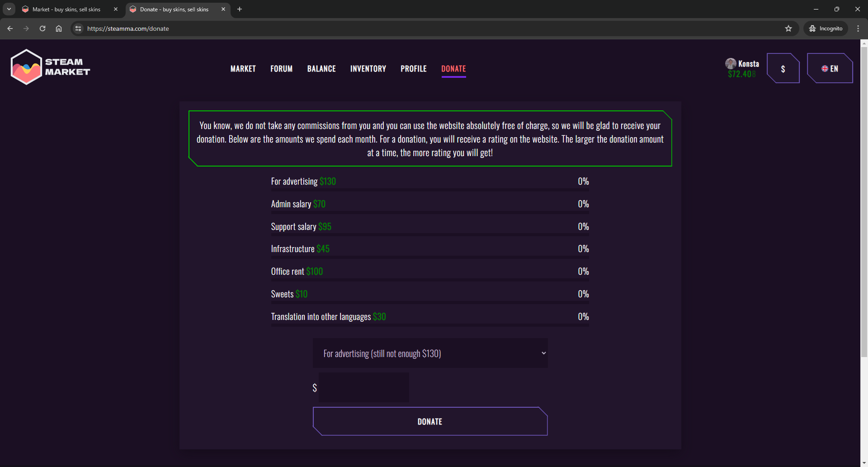Open Chrome's three-dot menu
Viewport: 868px width, 467px height.
858,29
